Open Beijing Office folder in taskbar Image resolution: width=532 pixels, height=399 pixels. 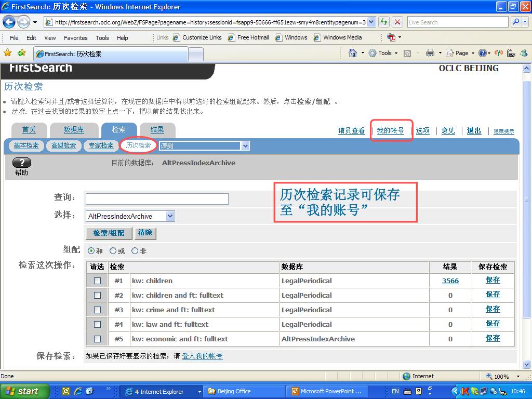(x=245, y=391)
